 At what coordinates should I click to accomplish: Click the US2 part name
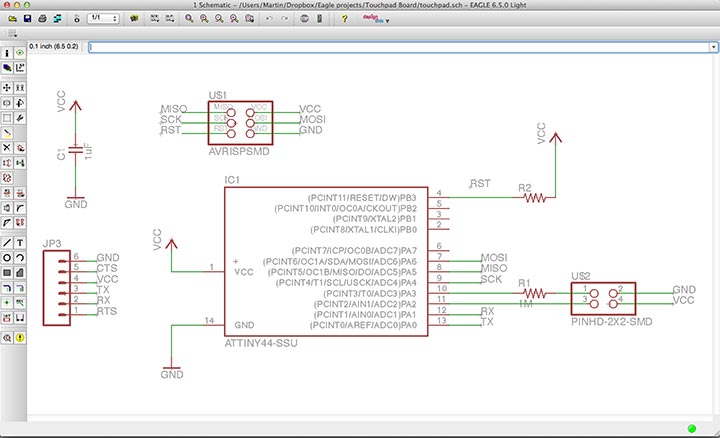580,276
